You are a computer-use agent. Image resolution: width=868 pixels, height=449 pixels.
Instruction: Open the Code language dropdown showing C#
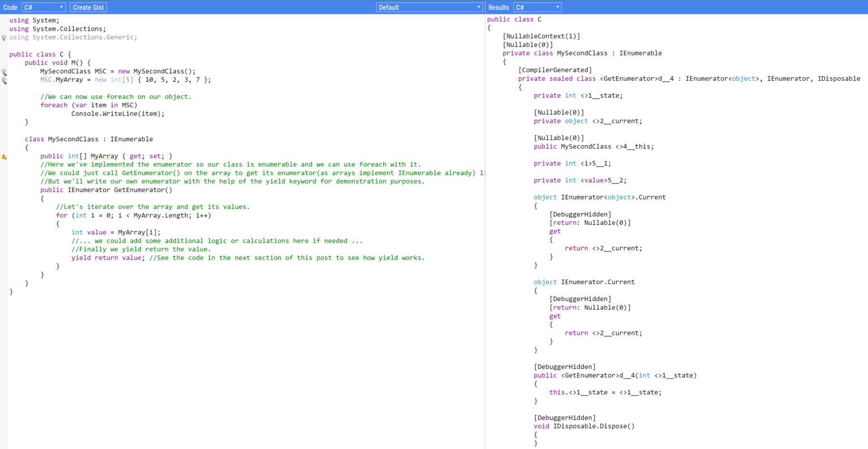pos(43,7)
